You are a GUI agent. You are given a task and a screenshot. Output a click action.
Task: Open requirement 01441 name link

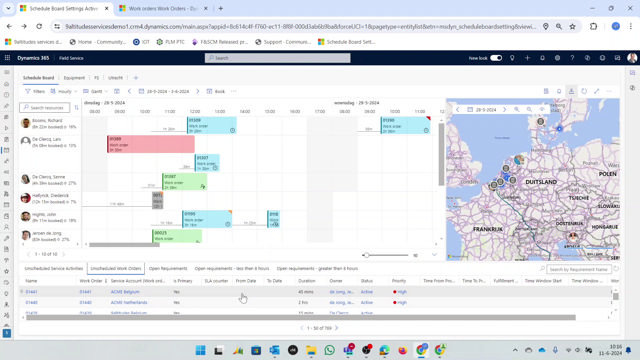click(x=31, y=292)
